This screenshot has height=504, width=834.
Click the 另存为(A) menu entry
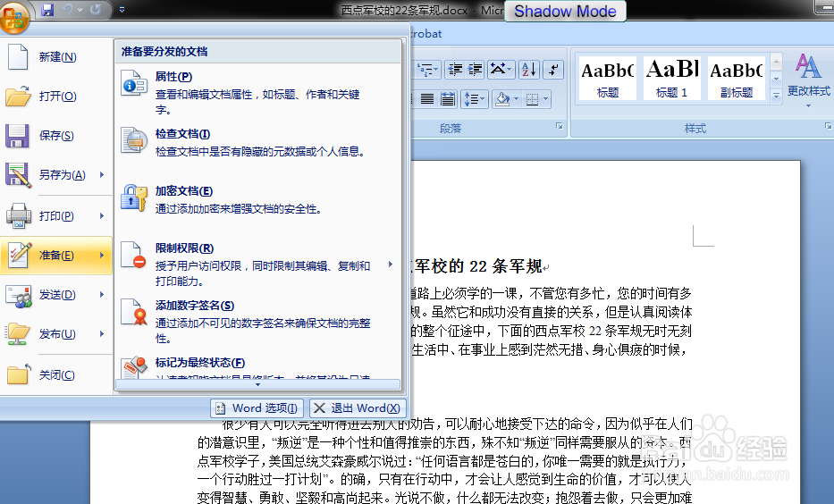coord(56,175)
